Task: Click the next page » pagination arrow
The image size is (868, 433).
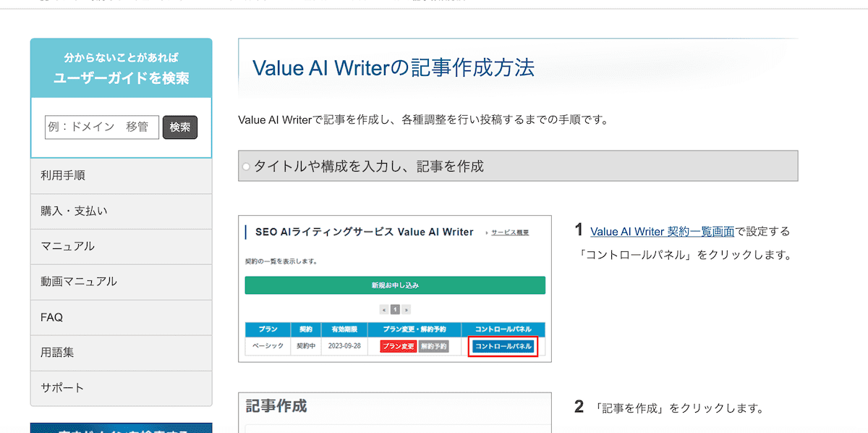Action: (x=406, y=309)
